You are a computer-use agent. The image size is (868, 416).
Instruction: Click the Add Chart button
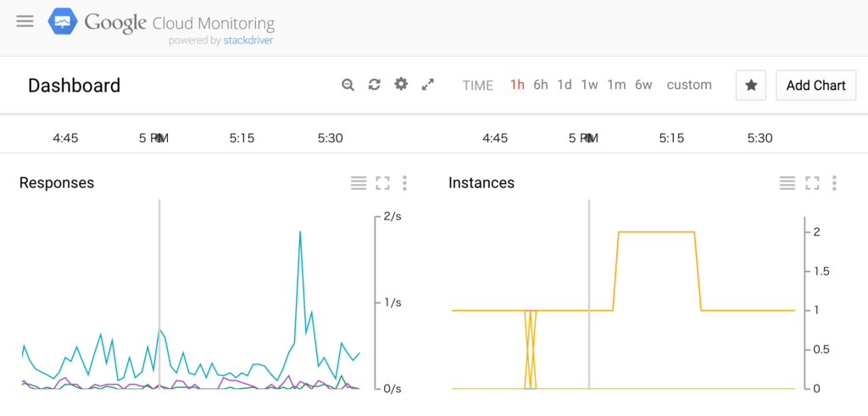click(816, 86)
